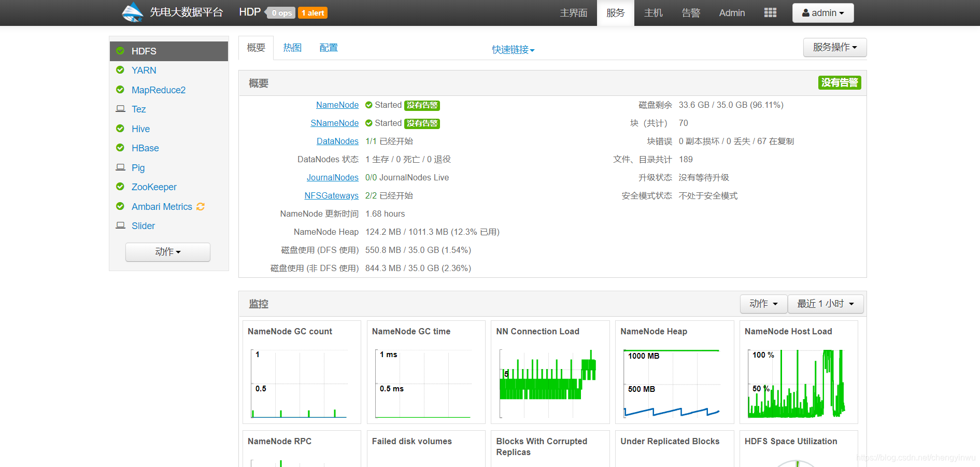Image resolution: width=980 pixels, height=467 pixels.
Task: Click the HDFS green status check icon
Action: 120,51
